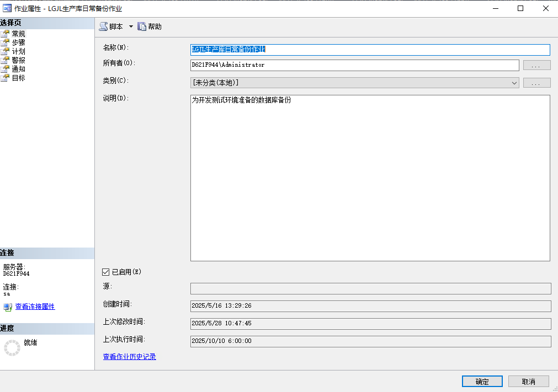558x392 pixels.
Task: Select the 通知 page icon
Action: coord(18,68)
